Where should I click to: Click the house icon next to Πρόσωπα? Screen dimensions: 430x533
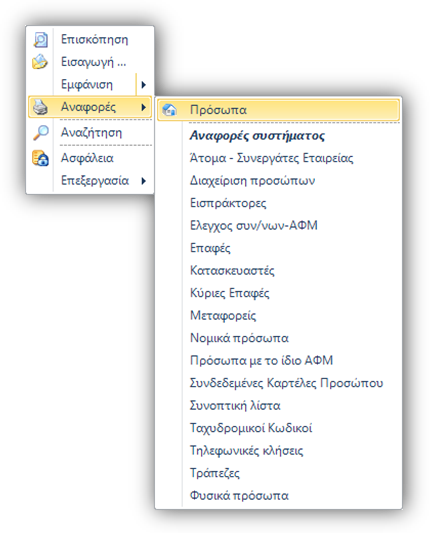click(x=169, y=110)
